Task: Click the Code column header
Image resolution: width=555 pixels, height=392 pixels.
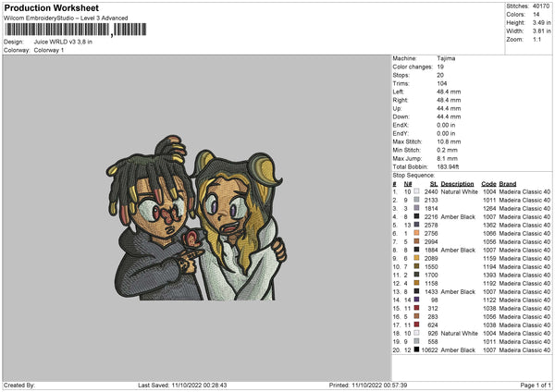Action: [x=488, y=184]
